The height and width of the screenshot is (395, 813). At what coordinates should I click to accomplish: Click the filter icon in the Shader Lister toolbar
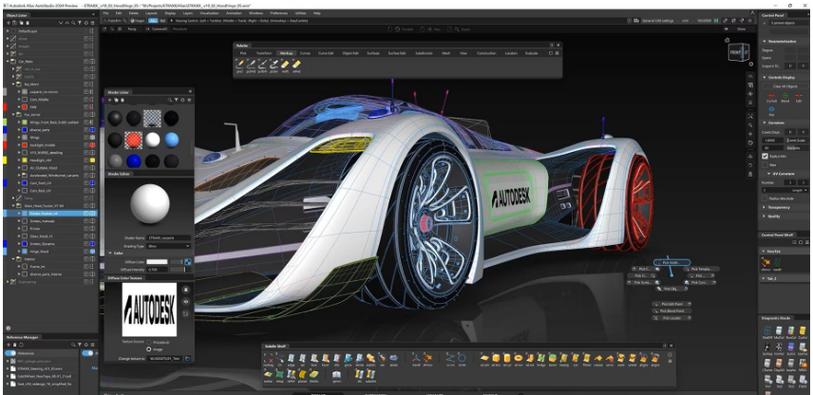[x=176, y=100]
